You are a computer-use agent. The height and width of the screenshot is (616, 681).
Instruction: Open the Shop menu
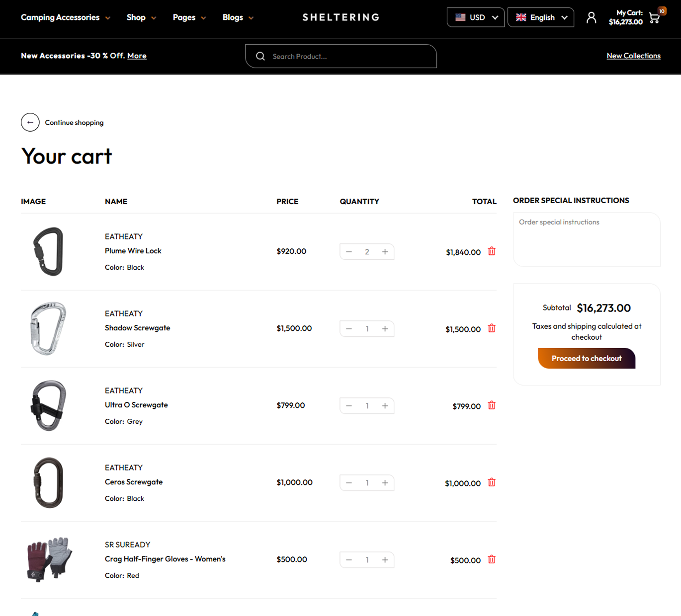[x=141, y=17]
